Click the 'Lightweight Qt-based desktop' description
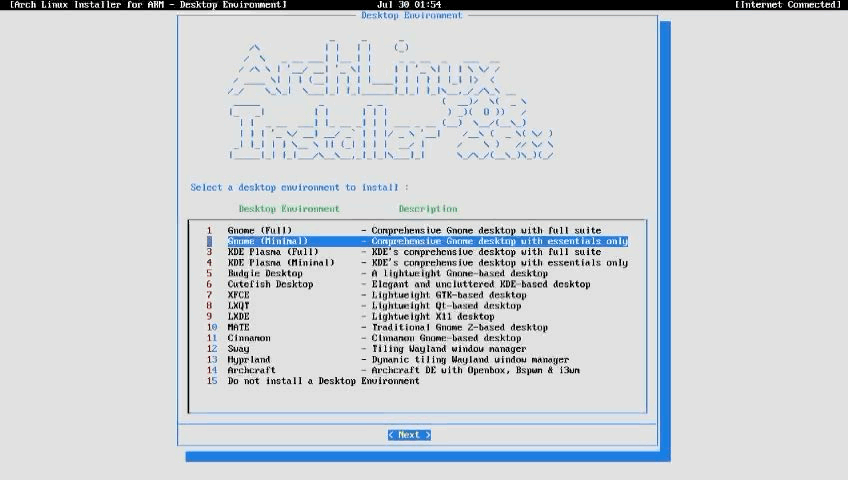Screen dimensions: 848x480 point(446,306)
